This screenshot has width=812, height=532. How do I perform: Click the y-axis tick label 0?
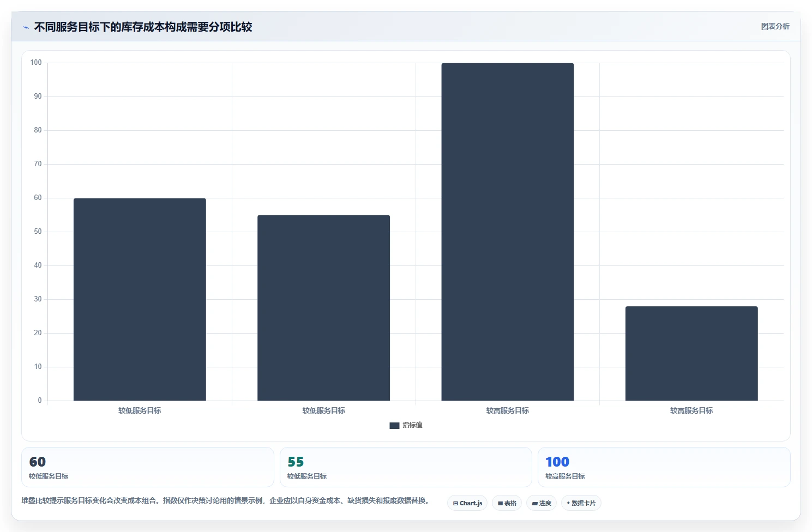pyautogui.click(x=40, y=401)
